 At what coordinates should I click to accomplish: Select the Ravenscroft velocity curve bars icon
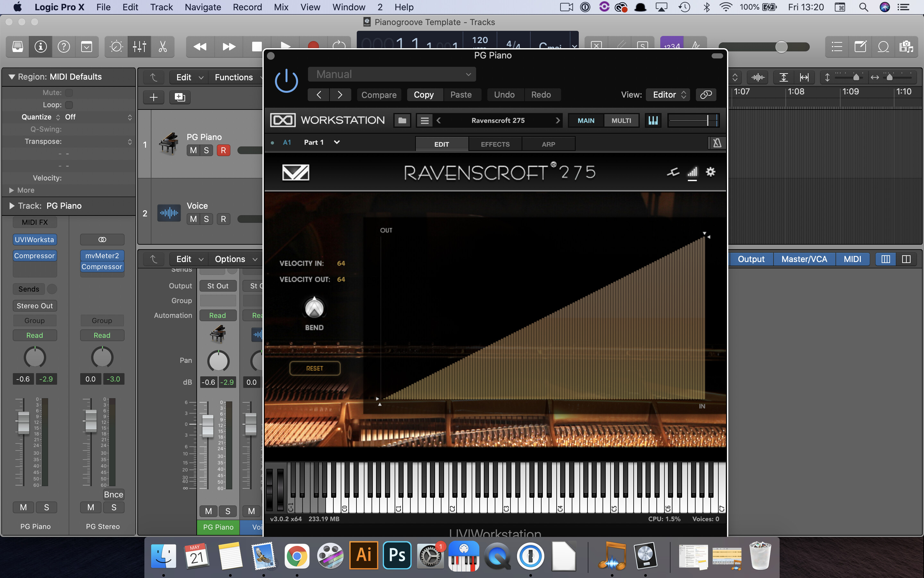(692, 172)
